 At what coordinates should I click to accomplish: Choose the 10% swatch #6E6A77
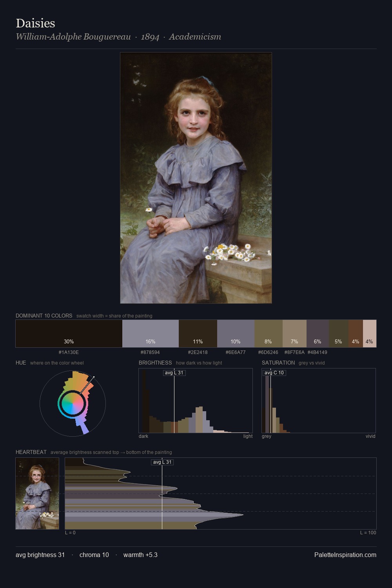click(x=236, y=334)
